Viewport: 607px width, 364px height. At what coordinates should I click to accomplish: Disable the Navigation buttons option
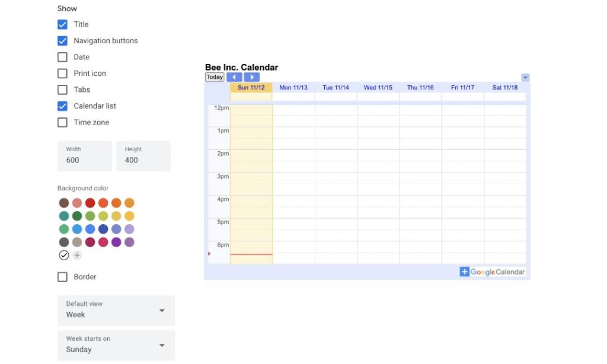click(62, 40)
